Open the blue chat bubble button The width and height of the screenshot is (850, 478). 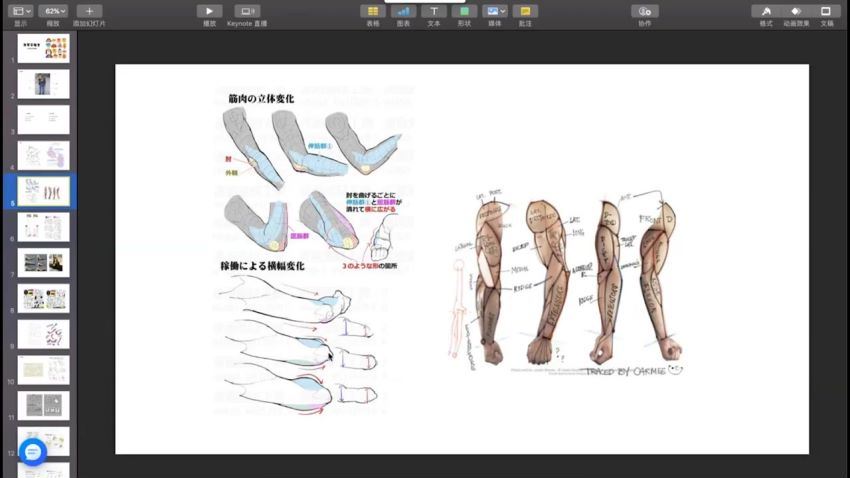33,451
